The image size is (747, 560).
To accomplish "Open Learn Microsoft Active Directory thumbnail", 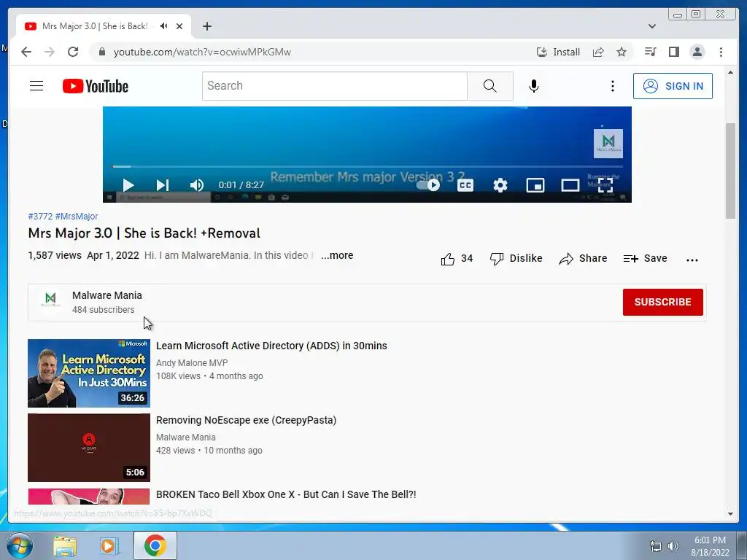I will click(89, 373).
